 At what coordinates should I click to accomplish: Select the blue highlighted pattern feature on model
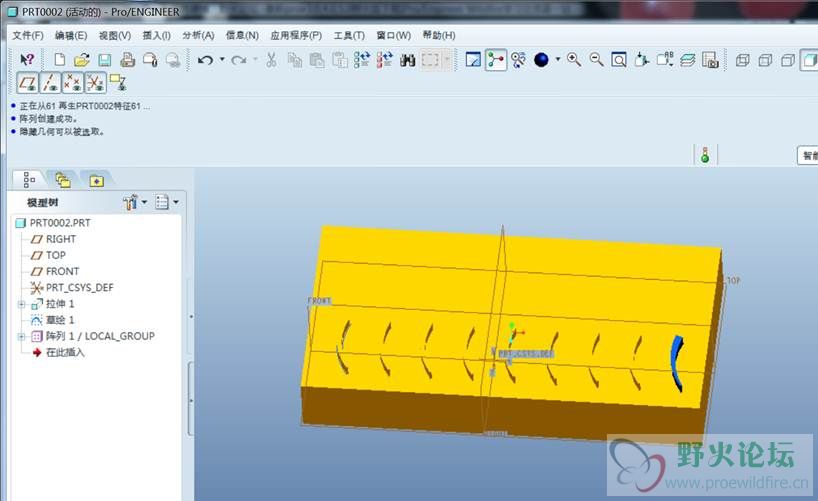click(677, 363)
